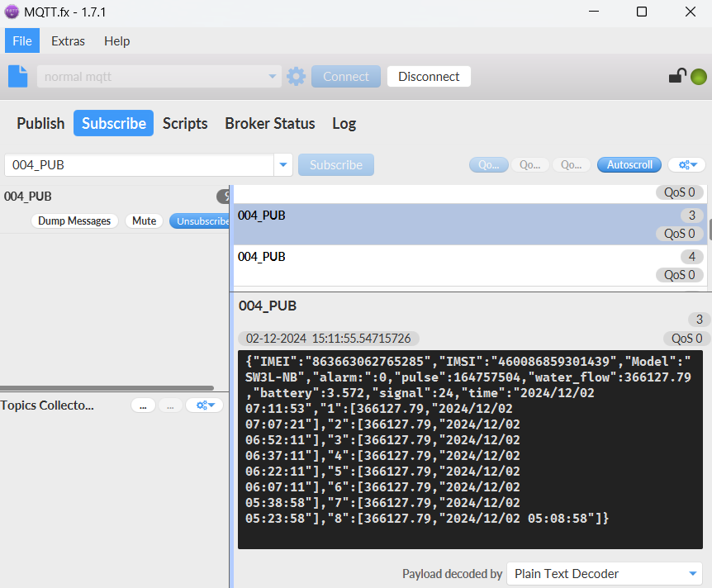Click the Topics Collector label
The image size is (712, 588).
(47, 405)
